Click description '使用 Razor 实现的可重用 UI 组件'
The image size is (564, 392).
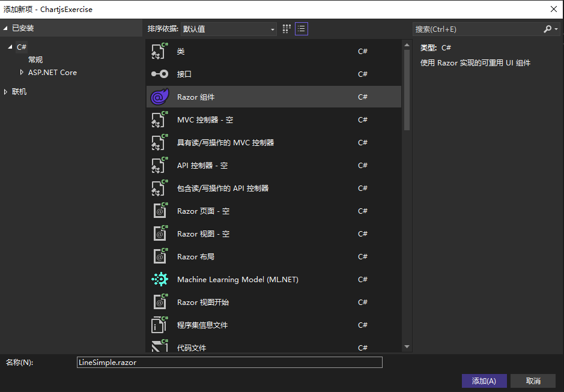pyautogui.click(x=475, y=63)
